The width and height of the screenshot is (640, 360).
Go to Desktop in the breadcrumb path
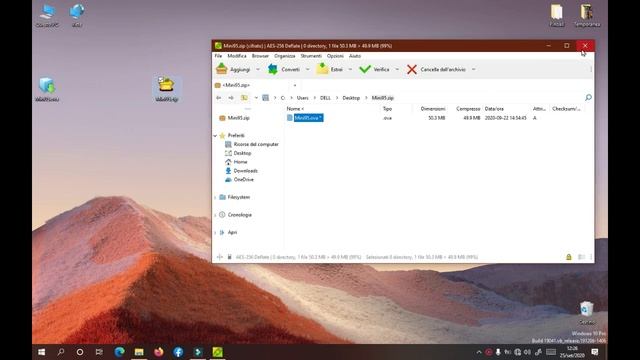351,98
